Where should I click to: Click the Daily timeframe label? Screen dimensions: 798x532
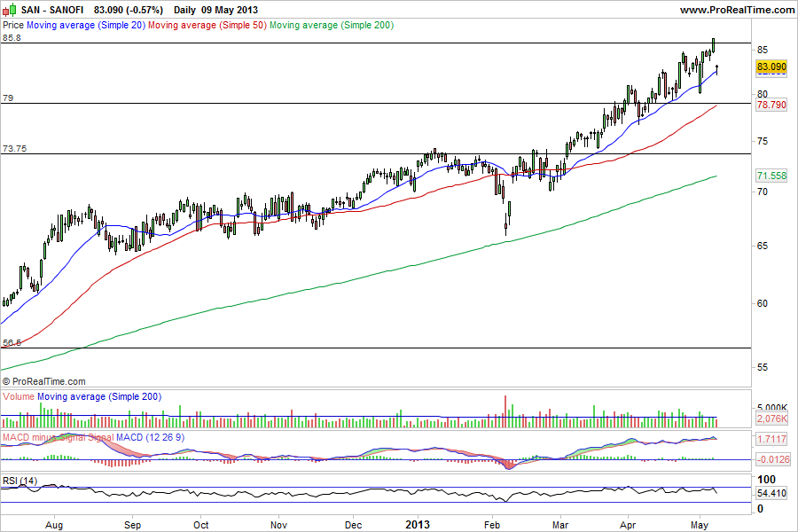pyautogui.click(x=184, y=10)
